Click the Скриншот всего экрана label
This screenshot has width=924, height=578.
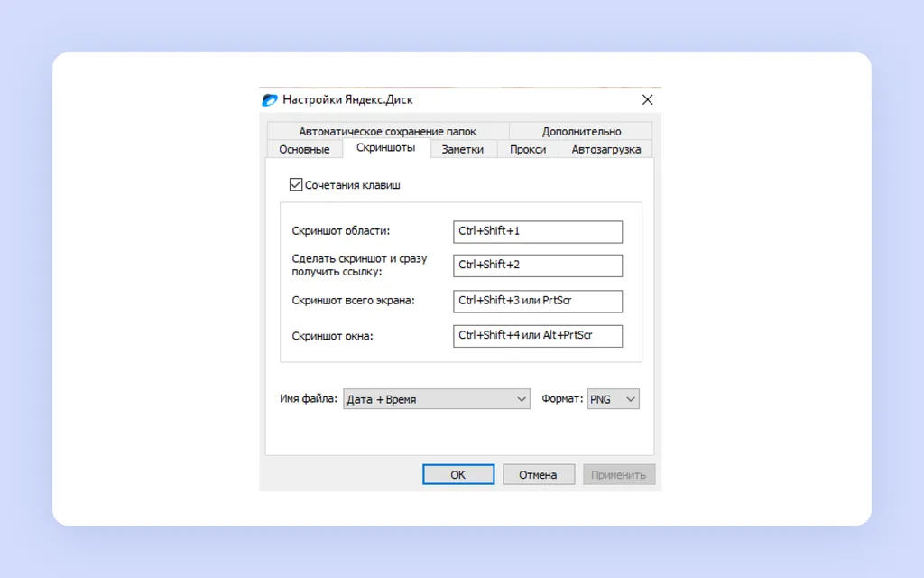pos(353,300)
